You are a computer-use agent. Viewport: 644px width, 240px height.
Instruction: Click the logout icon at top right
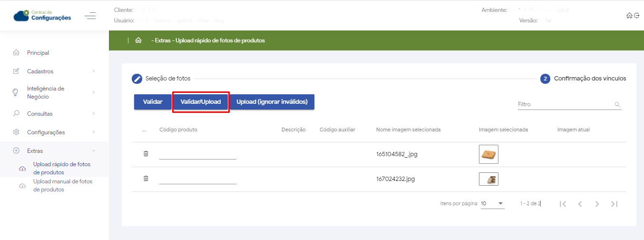pyautogui.click(x=636, y=16)
